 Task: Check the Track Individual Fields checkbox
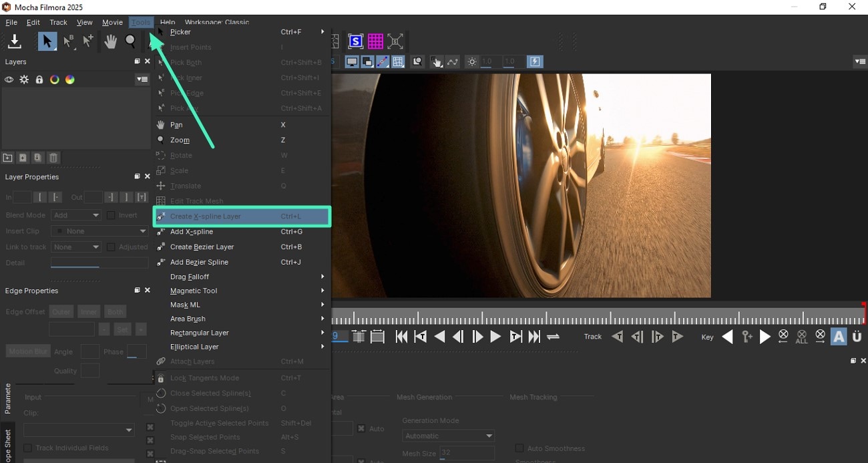pos(28,448)
